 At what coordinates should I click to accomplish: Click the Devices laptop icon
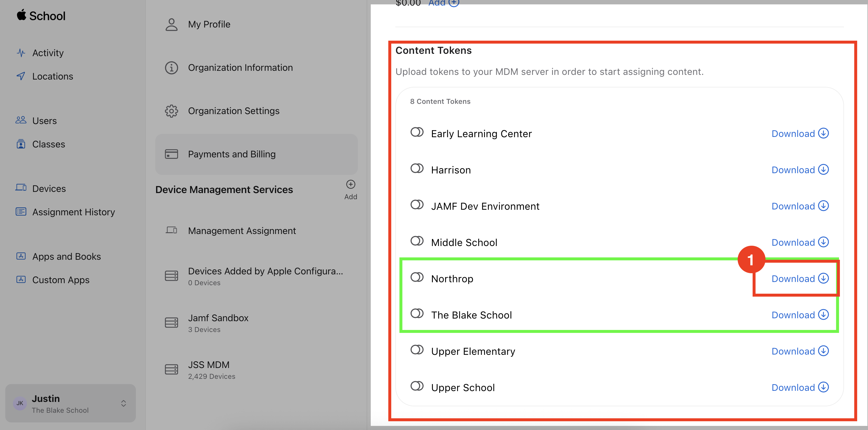(21, 188)
